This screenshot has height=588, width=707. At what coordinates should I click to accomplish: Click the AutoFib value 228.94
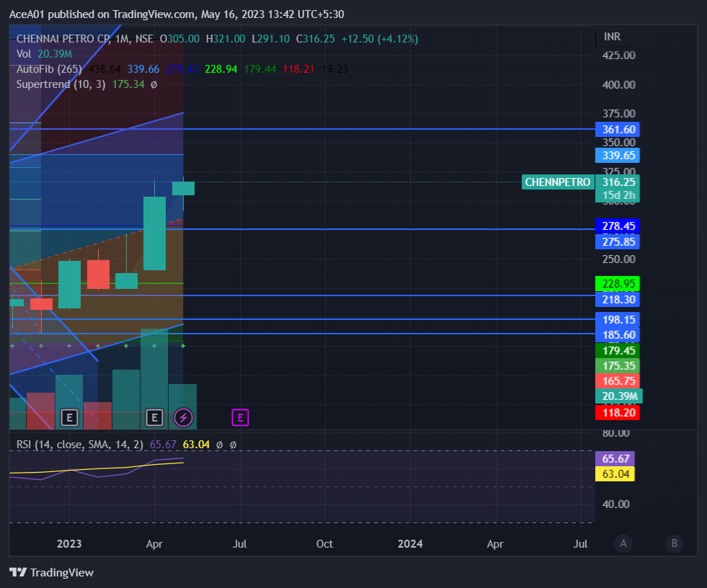point(221,69)
